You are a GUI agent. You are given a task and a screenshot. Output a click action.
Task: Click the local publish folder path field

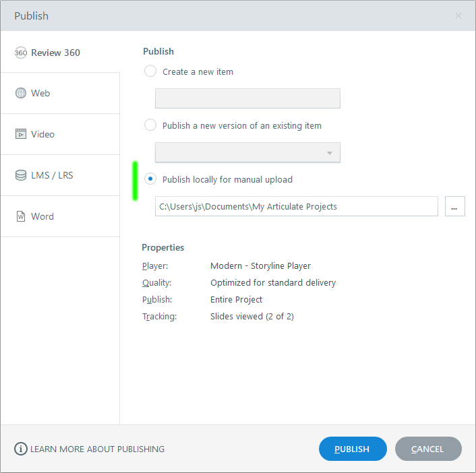(x=296, y=206)
